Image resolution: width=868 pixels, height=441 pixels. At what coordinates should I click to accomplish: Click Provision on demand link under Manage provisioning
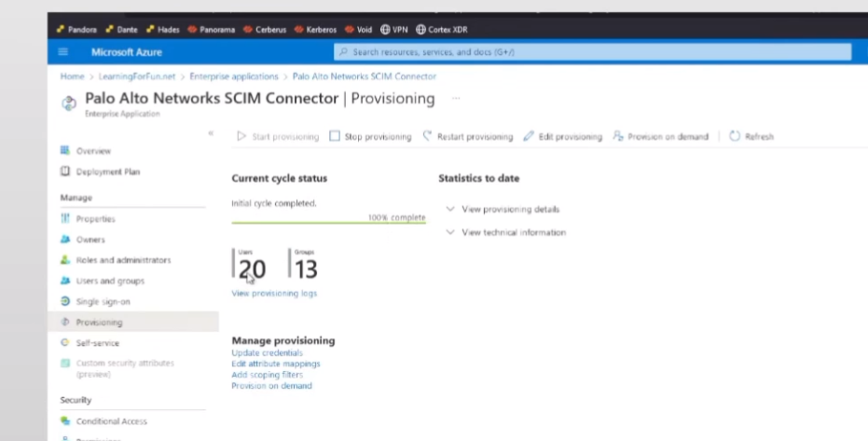(271, 386)
